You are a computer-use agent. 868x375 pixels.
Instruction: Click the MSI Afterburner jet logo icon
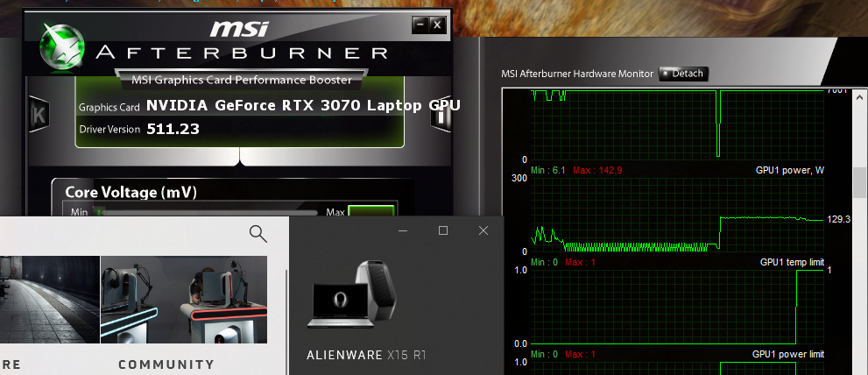pyautogui.click(x=62, y=46)
